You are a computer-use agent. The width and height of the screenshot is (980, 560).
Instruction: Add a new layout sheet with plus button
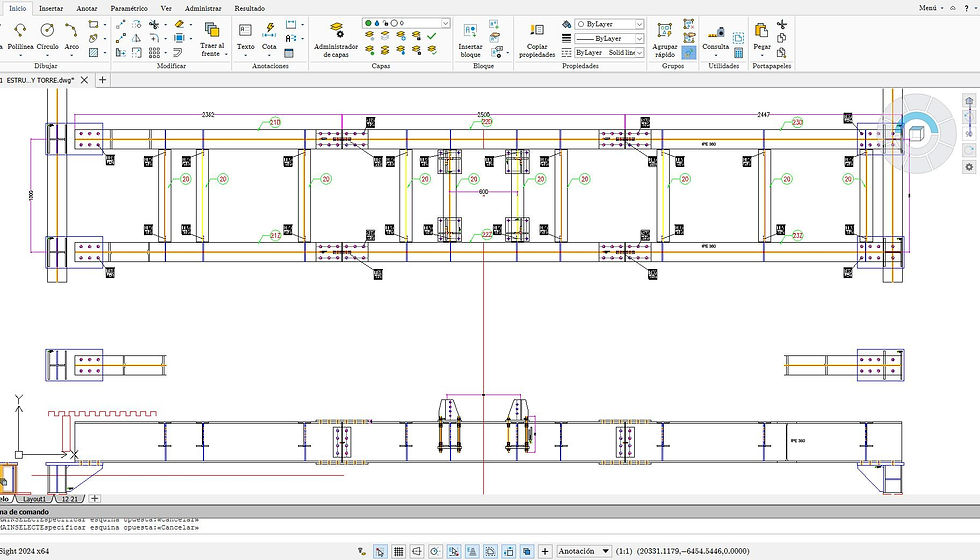pos(94,499)
